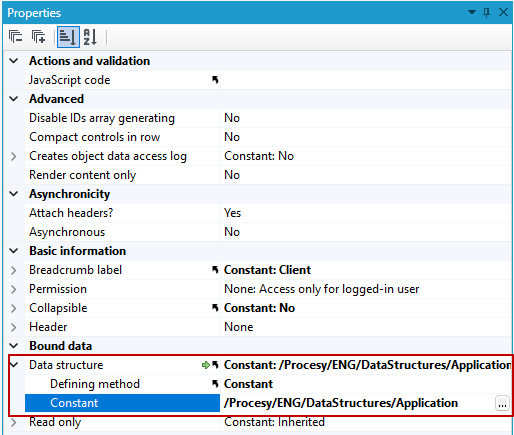Select the Render content only label
The width and height of the screenshot is (514, 435).
[83, 175]
